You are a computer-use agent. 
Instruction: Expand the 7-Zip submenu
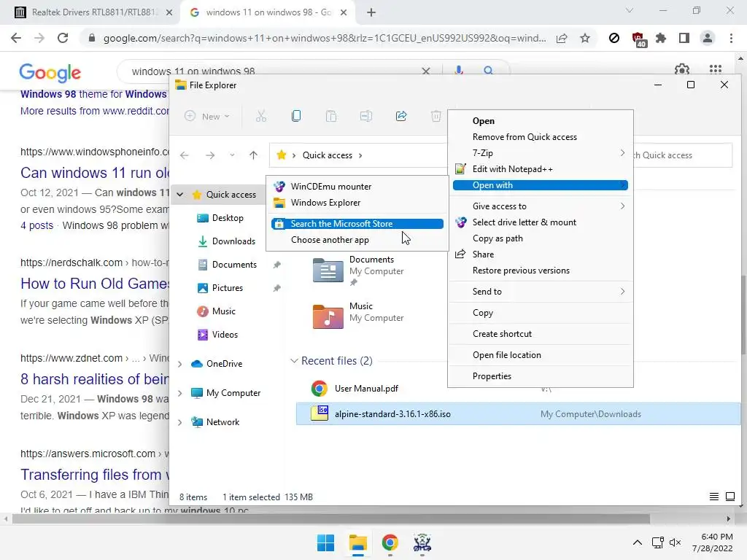coord(541,153)
